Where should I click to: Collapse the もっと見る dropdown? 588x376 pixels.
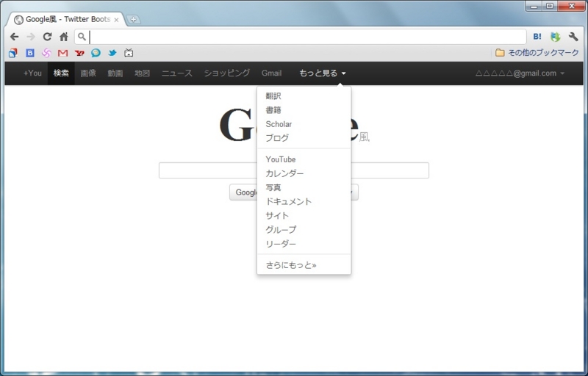(x=323, y=73)
